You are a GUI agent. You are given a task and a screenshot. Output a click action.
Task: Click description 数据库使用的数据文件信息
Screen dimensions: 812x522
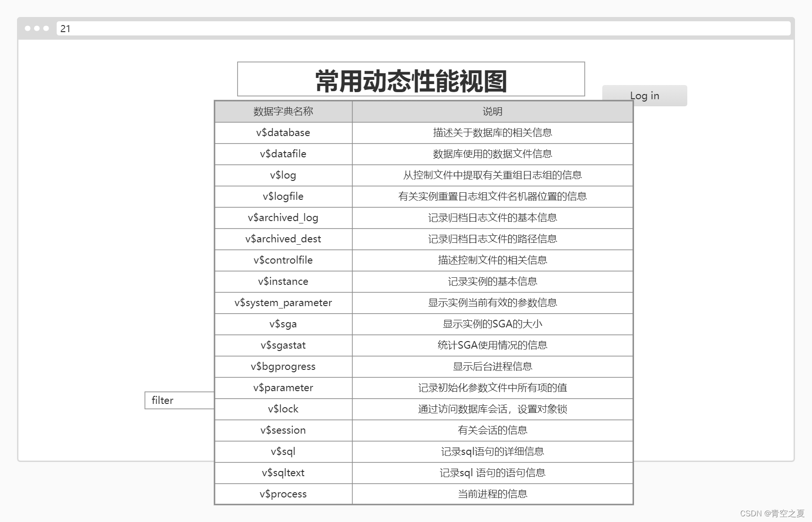[493, 154]
